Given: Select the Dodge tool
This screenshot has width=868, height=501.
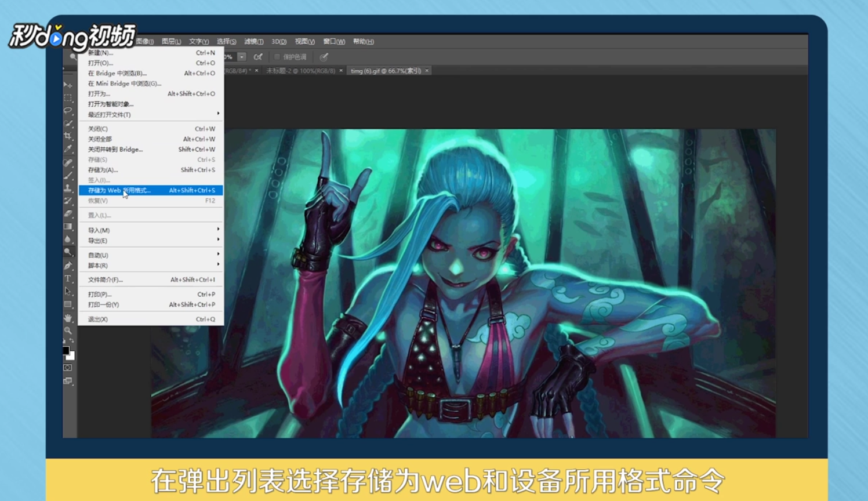Looking at the screenshot, I should pyautogui.click(x=68, y=252).
